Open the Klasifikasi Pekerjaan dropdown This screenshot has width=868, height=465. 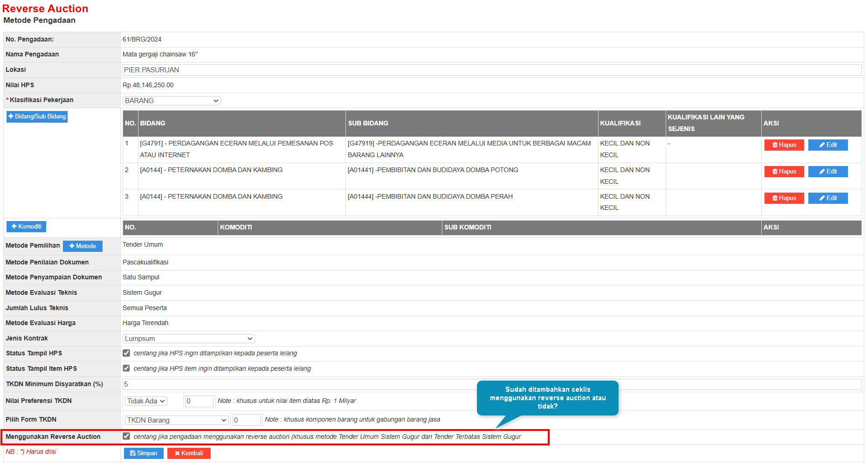[172, 101]
